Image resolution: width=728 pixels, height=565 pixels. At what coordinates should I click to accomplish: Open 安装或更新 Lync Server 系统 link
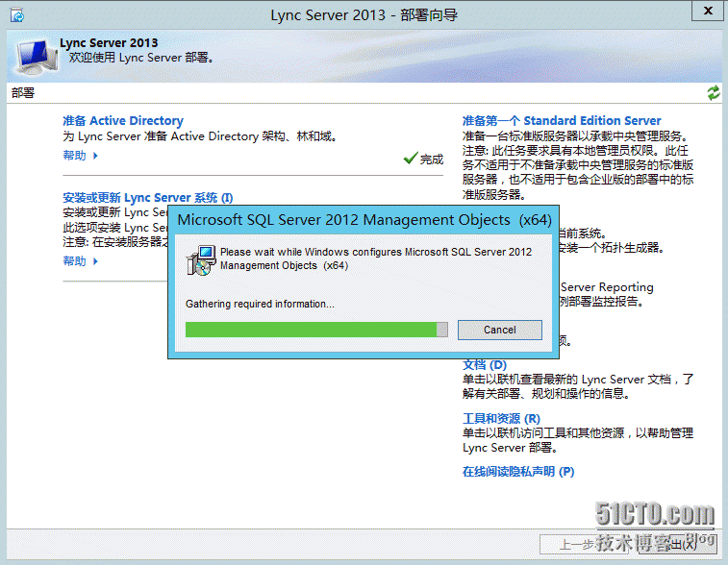(x=148, y=198)
